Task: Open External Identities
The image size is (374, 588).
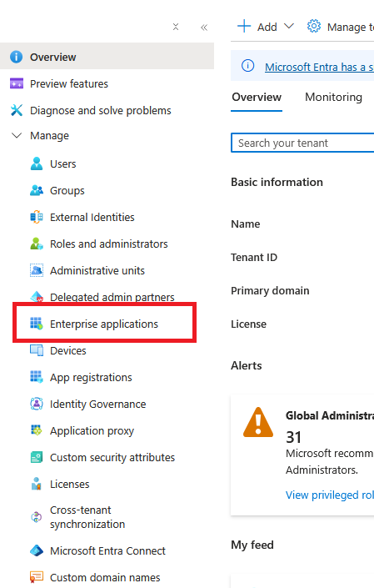Action: point(92,217)
